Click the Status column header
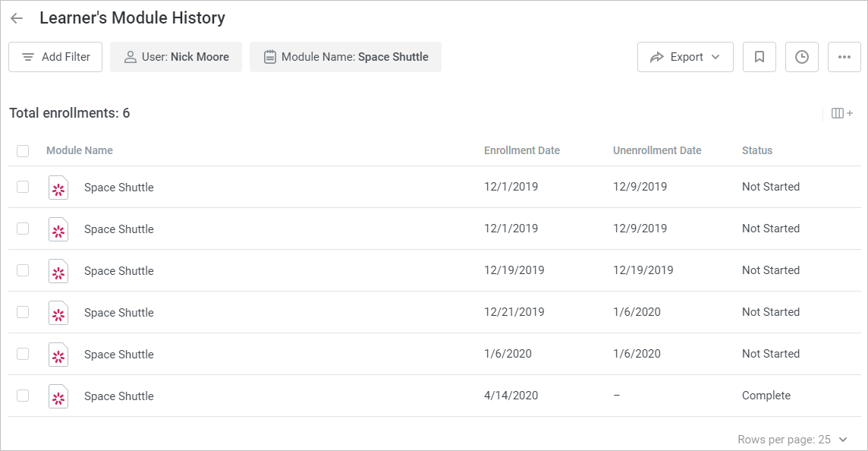868x451 pixels. point(756,150)
